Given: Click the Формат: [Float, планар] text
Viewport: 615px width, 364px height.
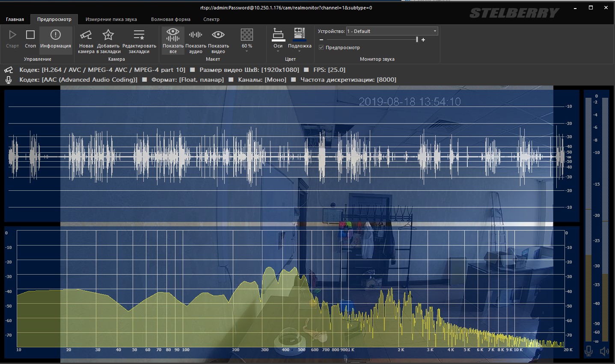Looking at the screenshot, I should pos(187,80).
